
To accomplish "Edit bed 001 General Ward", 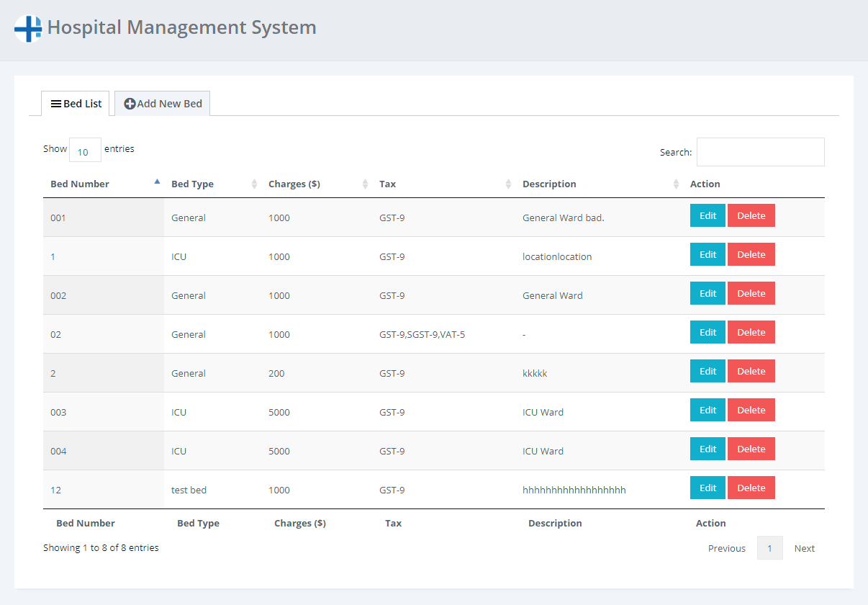I will tap(707, 215).
